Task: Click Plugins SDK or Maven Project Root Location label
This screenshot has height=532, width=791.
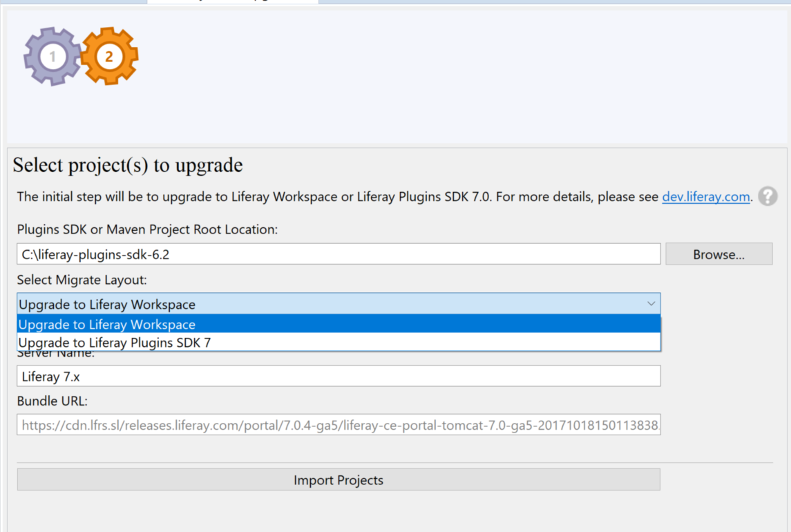Action: tap(147, 229)
